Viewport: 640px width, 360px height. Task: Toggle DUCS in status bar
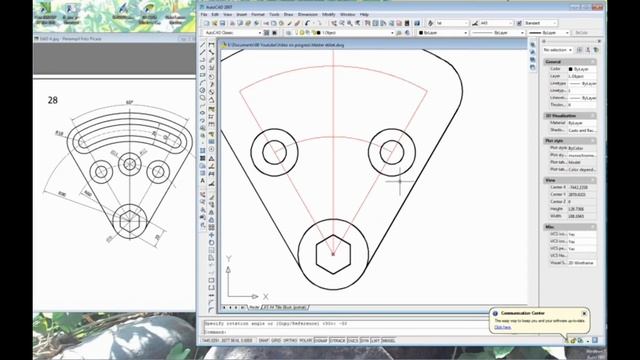pos(353,340)
